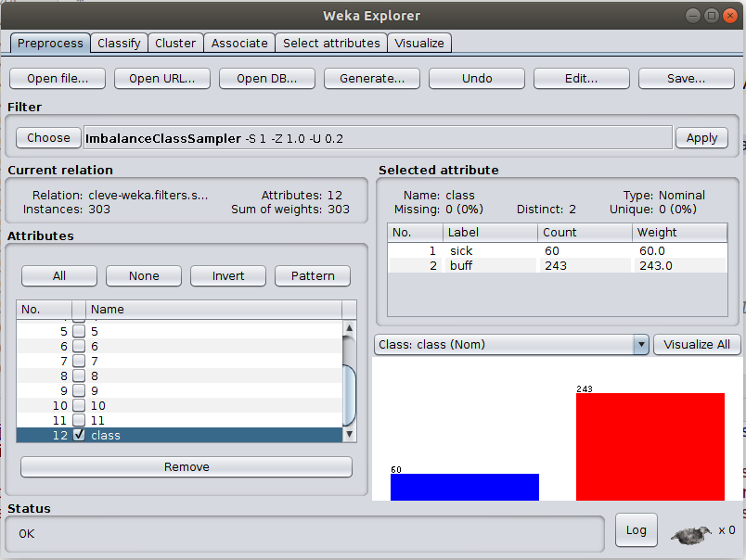Image resolution: width=746 pixels, height=560 pixels.
Task: Click the Weka bird status icon
Action: [691, 534]
